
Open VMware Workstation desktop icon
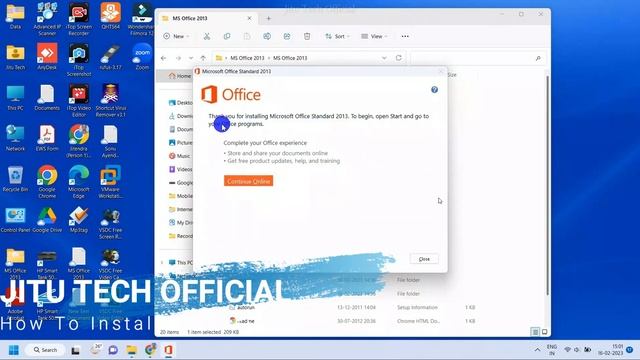110,182
